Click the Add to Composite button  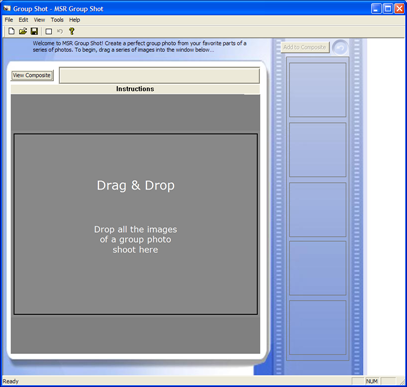[x=305, y=47]
